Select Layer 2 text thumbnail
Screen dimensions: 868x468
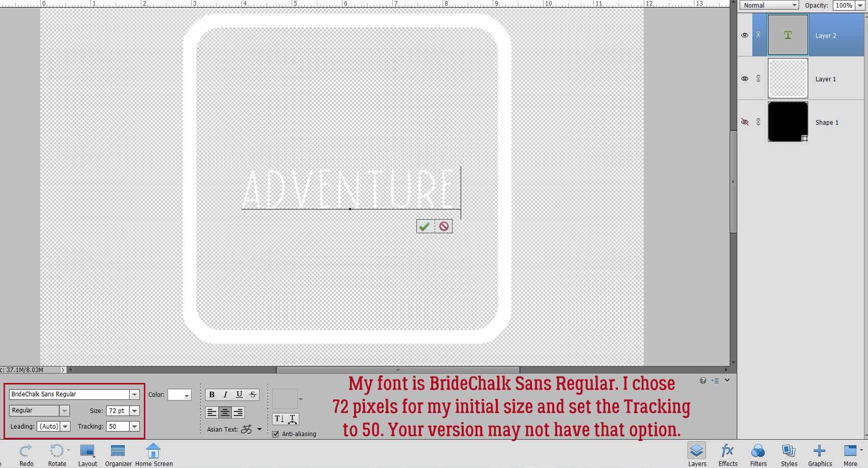coord(788,35)
